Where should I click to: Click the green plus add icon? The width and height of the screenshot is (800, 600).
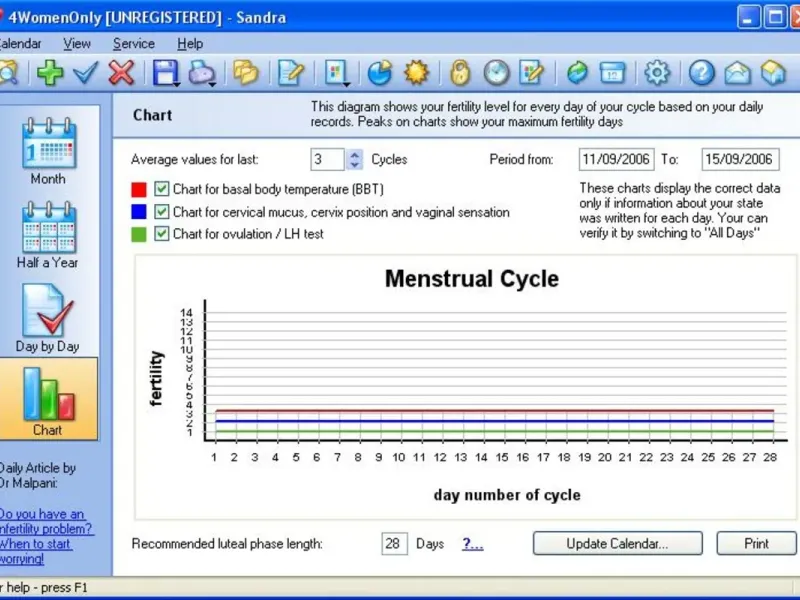pyautogui.click(x=50, y=73)
